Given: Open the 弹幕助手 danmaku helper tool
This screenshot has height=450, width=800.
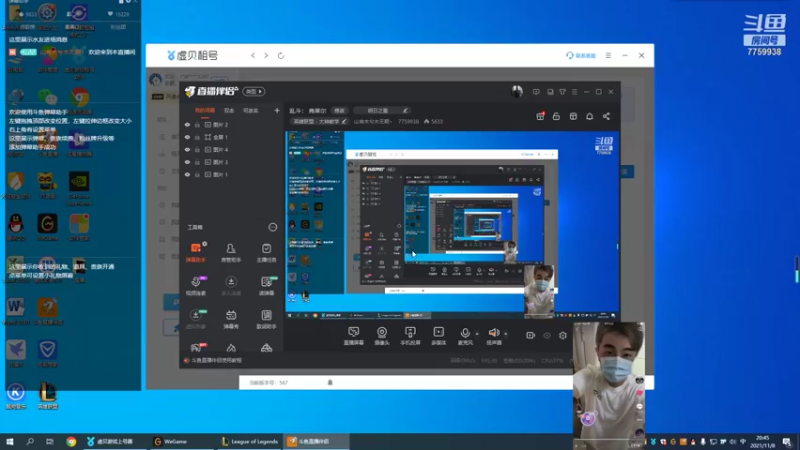Looking at the screenshot, I should tap(196, 252).
